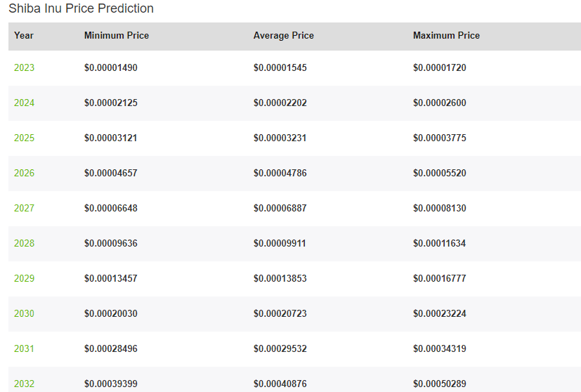Image resolution: width=581 pixels, height=392 pixels.
Task: Open the 2025 year link
Action: click(24, 138)
